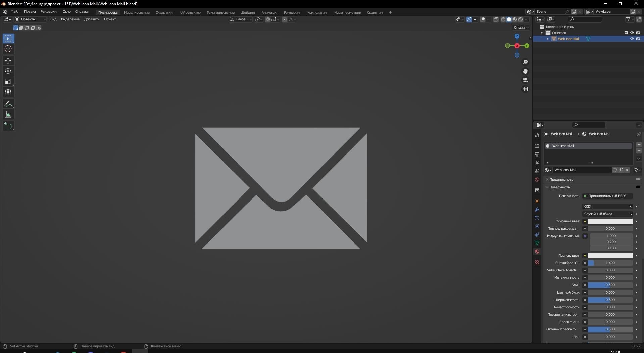Click the Подпов. цвет color swatch
Image resolution: width=644 pixels, height=353 pixels.
(610, 256)
